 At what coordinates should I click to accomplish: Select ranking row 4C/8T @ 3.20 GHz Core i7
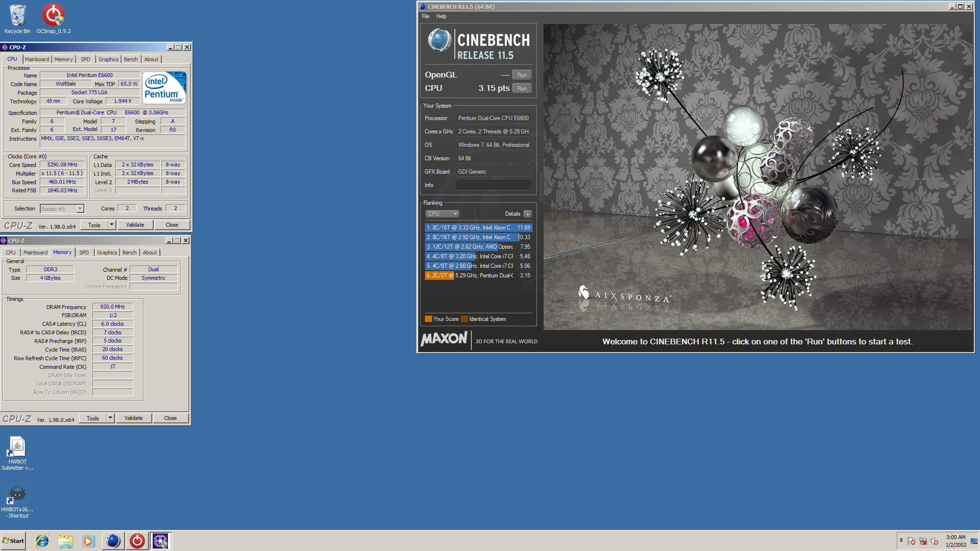point(478,256)
